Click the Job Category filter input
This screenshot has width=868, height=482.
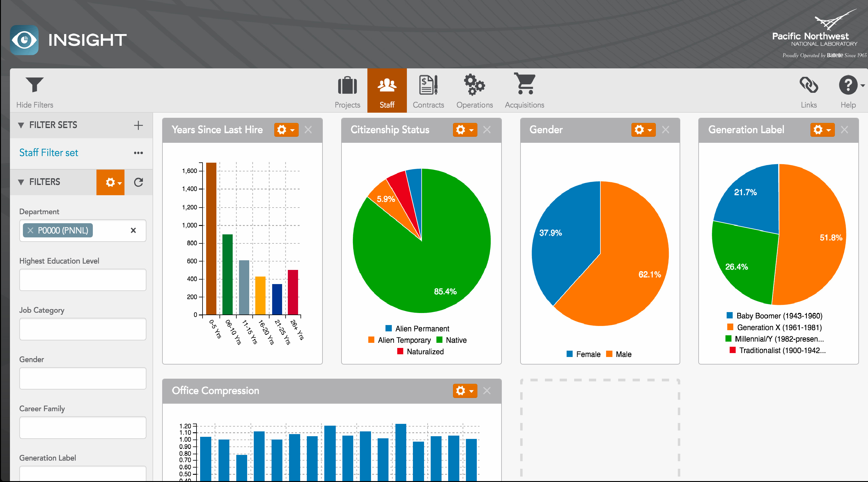[83, 329]
